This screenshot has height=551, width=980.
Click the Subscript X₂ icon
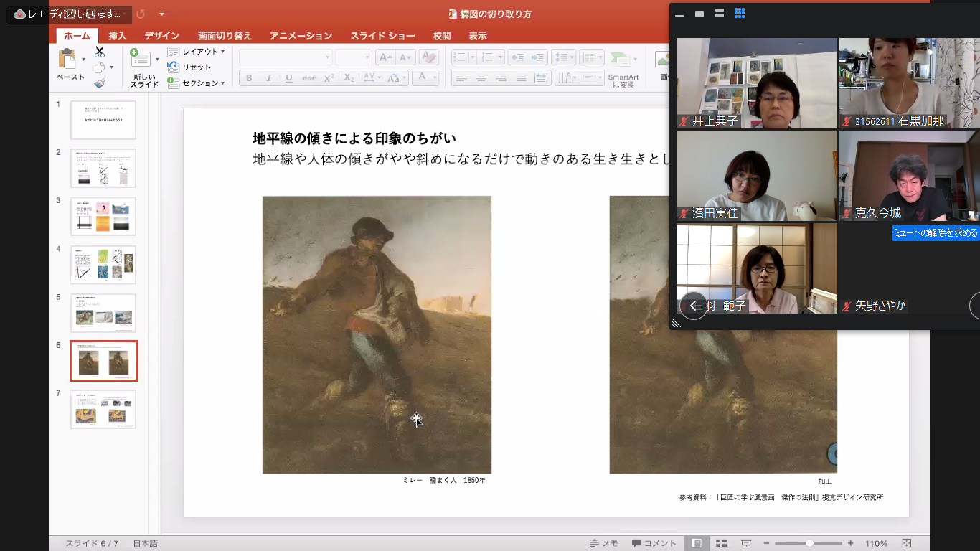(349, 78)
